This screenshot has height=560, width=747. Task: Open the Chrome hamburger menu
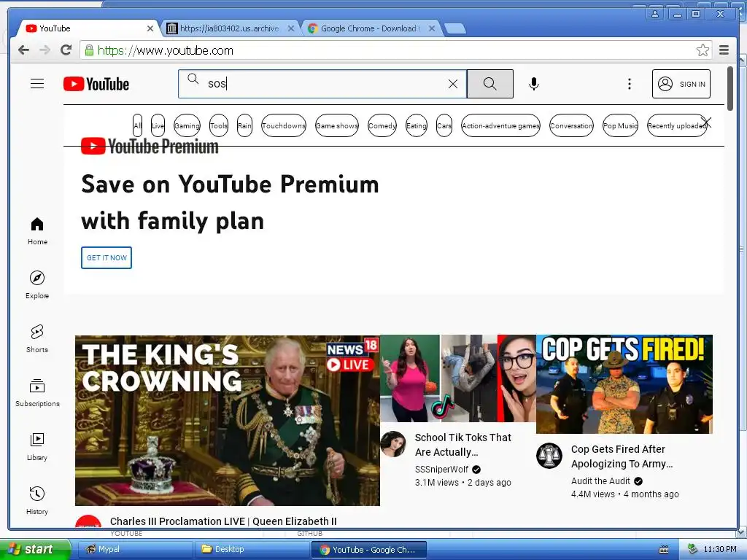724,50
